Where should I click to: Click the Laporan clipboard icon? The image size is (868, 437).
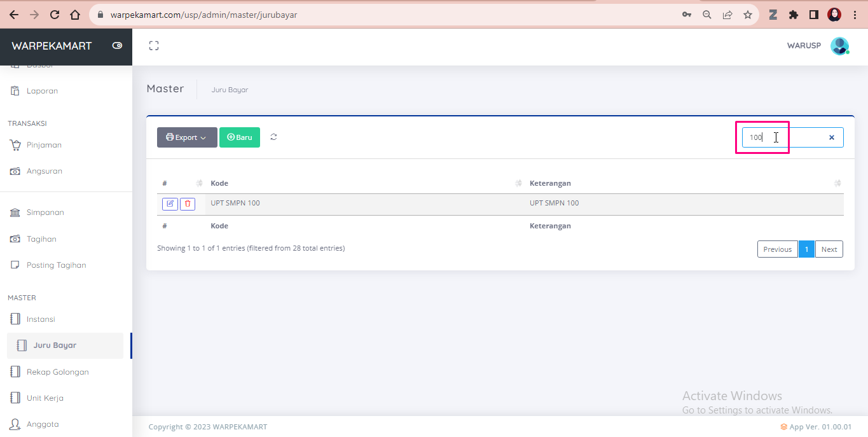point(15,91)
